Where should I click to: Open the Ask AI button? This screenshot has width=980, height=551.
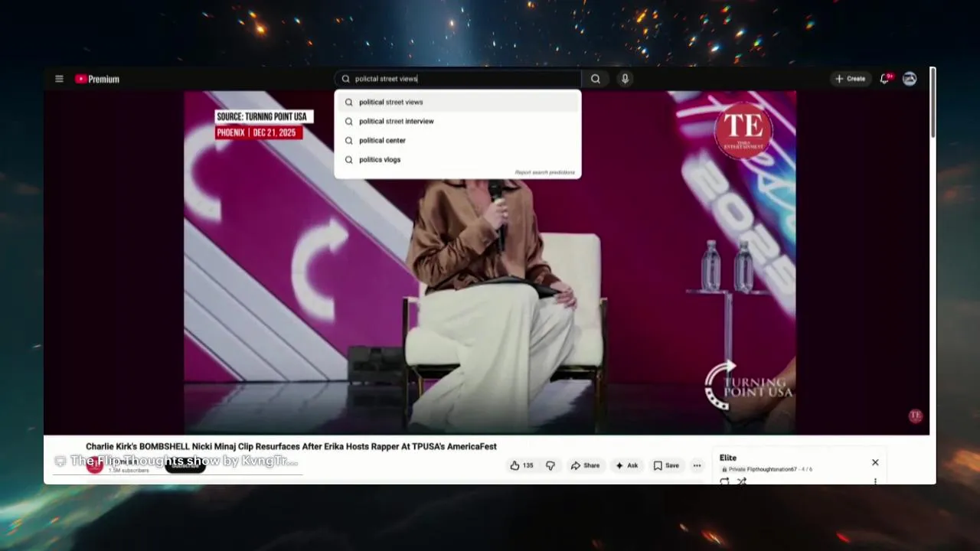(626, 465)
